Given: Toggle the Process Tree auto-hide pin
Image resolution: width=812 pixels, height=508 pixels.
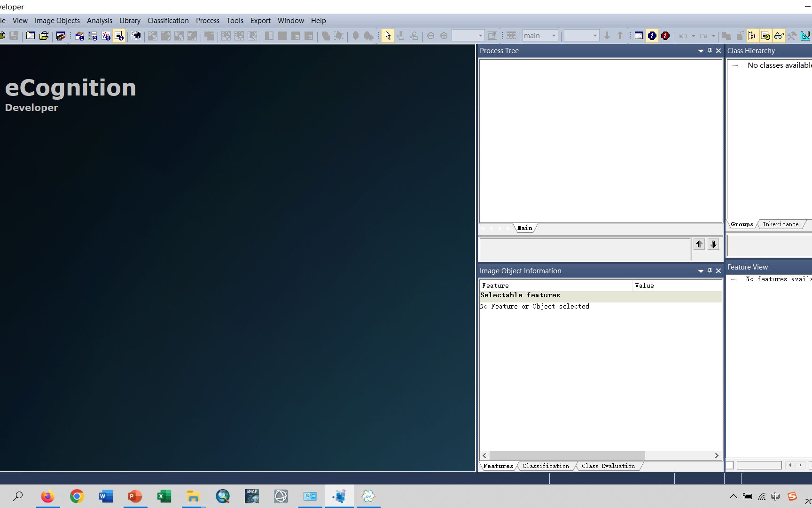Looking at the screenshot, I should (710, 51).
